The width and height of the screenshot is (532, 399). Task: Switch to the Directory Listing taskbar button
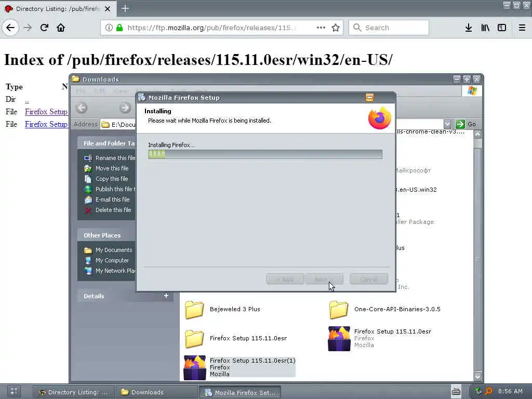click(74, 392)
